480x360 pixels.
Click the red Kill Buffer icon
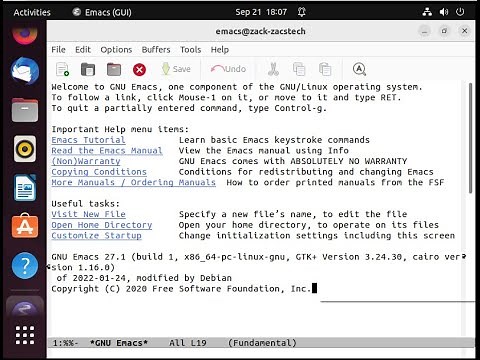point(139,70)
